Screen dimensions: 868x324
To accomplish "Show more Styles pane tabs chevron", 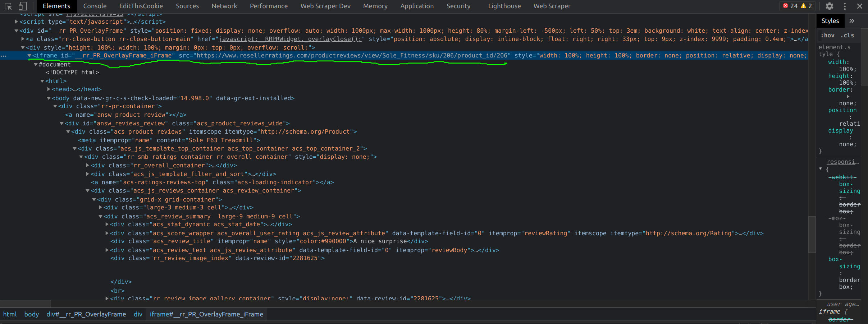I will (851, 21).
